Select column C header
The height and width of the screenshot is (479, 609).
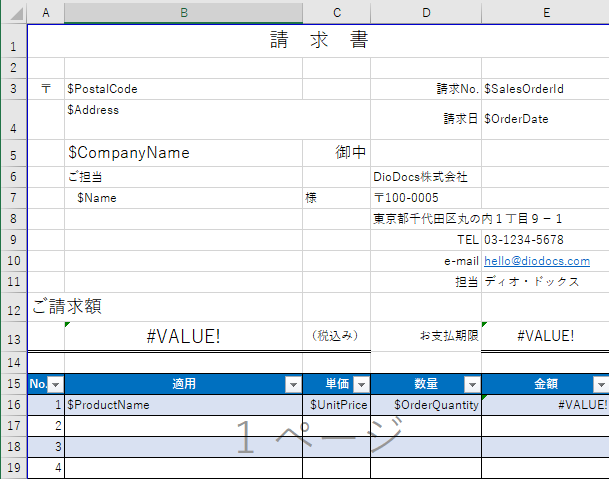[337, 13]
